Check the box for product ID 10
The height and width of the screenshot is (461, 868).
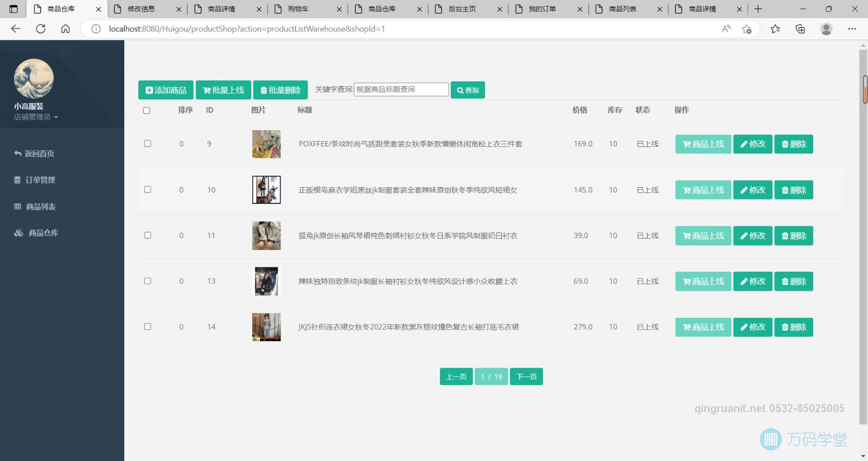coord(148,189)
